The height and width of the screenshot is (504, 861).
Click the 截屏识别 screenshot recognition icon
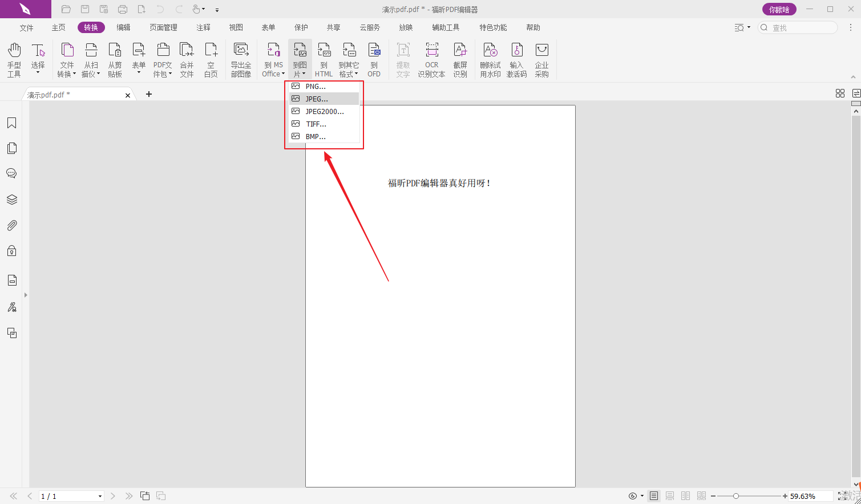[x=460, y=59]
